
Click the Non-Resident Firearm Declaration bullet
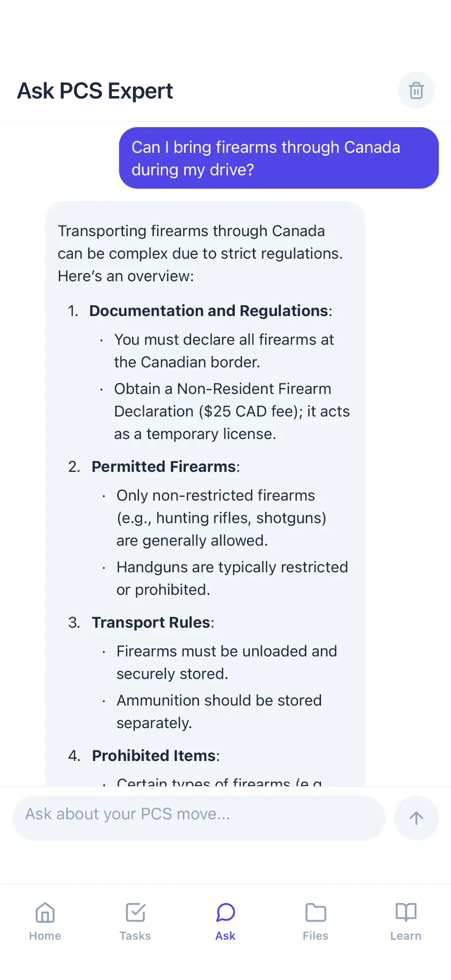[x=231, y=411]
